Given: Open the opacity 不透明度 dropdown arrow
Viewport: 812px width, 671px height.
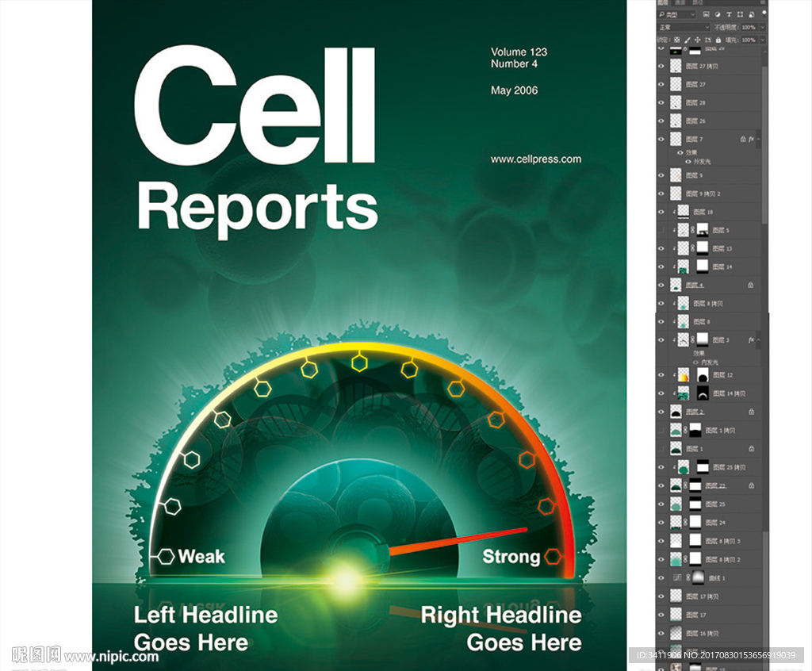Looking at the screenshot, I should [762, 27].
